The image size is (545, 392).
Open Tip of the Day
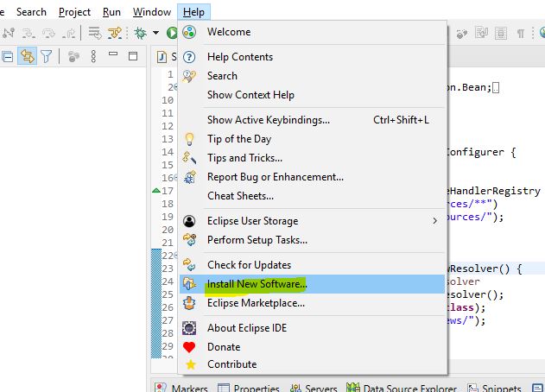pos(312,139)
